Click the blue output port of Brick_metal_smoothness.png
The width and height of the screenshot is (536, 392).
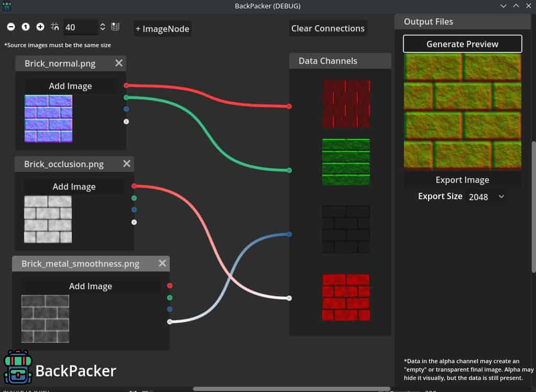170,309
